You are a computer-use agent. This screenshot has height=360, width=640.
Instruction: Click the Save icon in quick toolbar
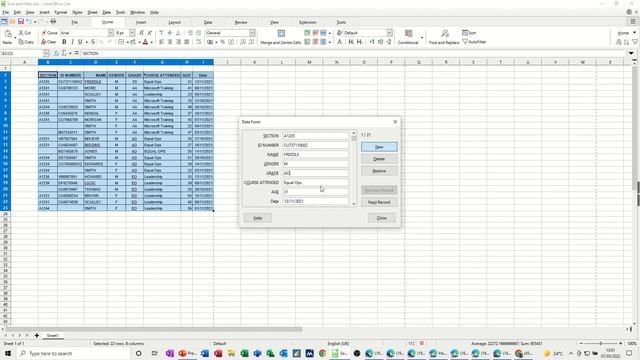[x=21, y=21]
